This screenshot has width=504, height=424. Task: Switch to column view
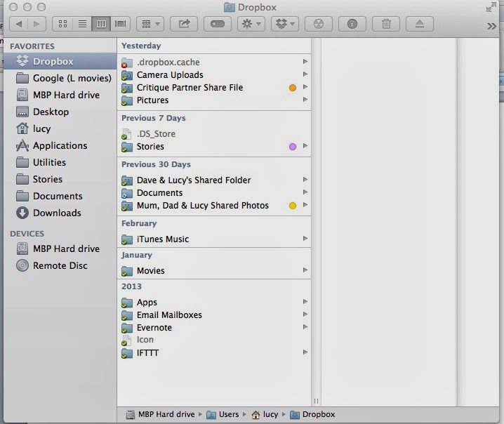tap(101, 24)
